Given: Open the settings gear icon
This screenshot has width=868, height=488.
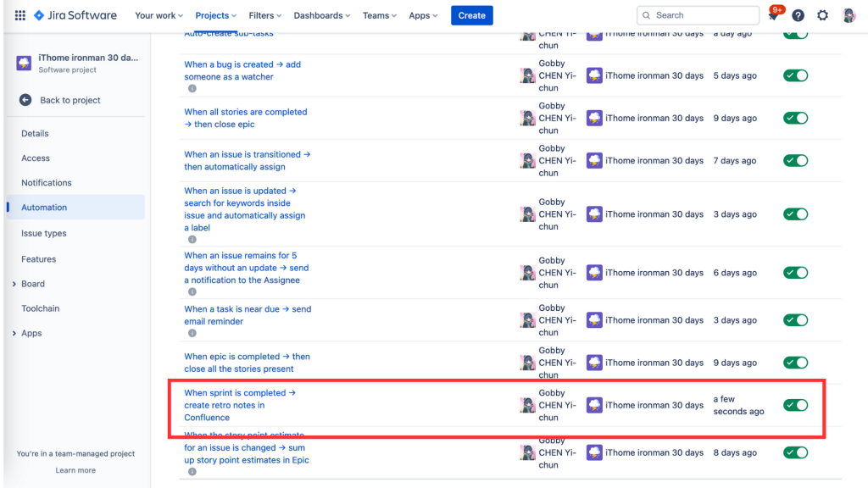Looking at the screenshot, I should point(822,15).
